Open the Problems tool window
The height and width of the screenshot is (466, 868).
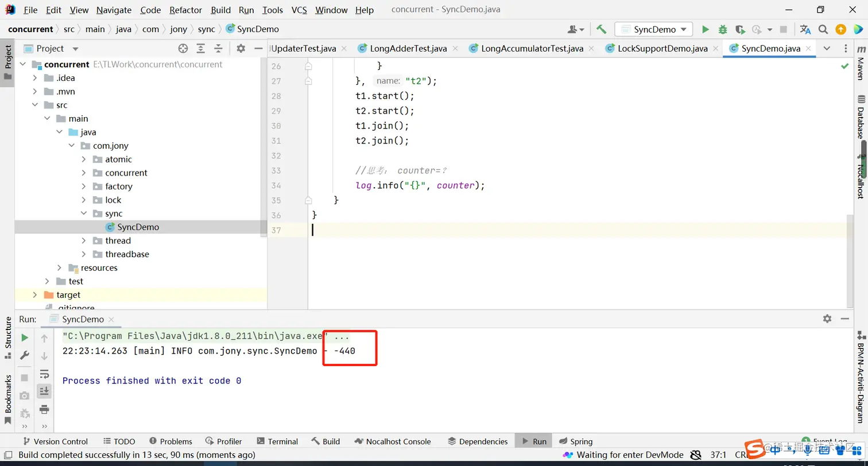click(170, 441)
